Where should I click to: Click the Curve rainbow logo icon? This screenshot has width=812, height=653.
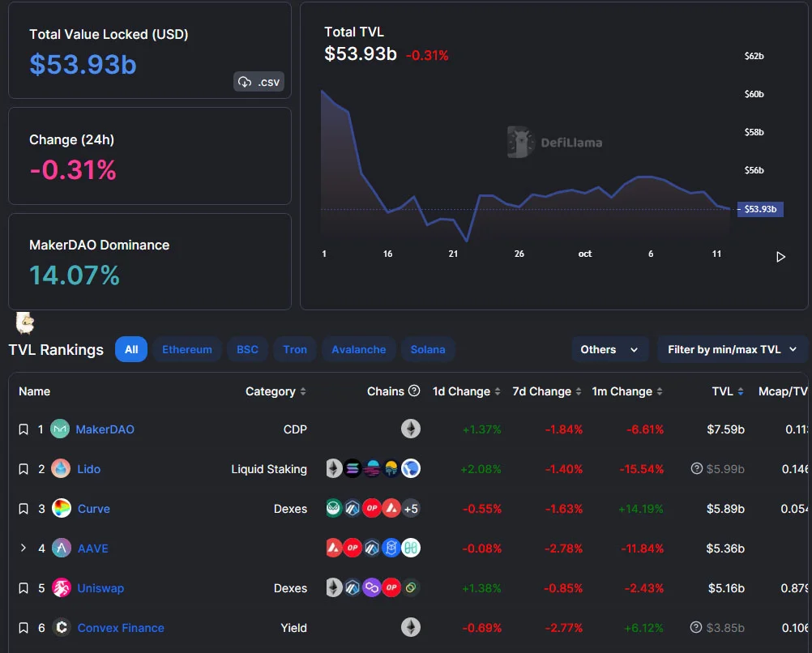pos(61,508)
